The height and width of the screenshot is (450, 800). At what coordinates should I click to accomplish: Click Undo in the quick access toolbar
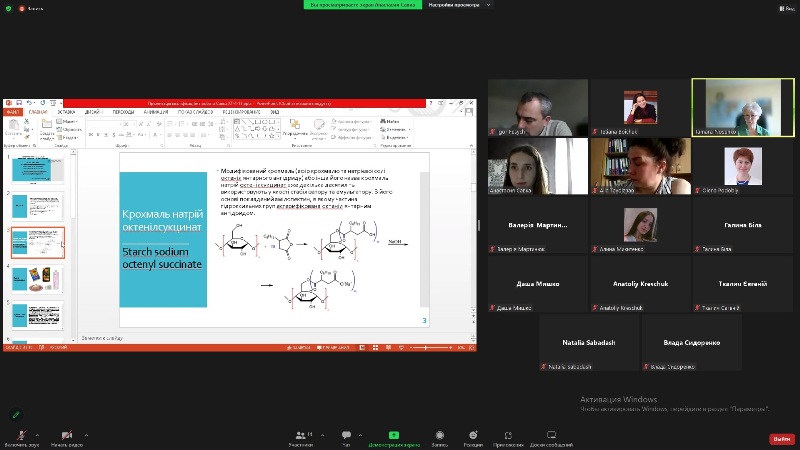coord(30,103)
